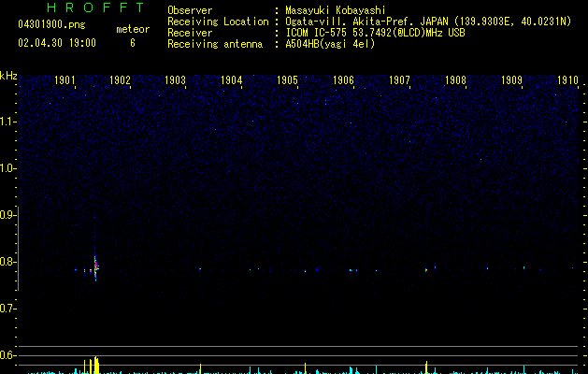
Task: Click the kHz axis unit label
Action: pyautogui.click(x=8, y=76)
